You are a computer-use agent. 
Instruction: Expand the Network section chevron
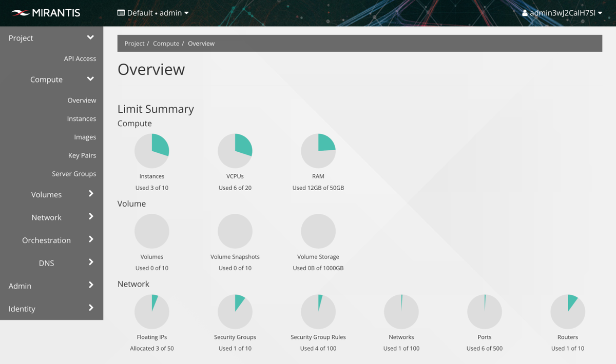coord(91,217)
